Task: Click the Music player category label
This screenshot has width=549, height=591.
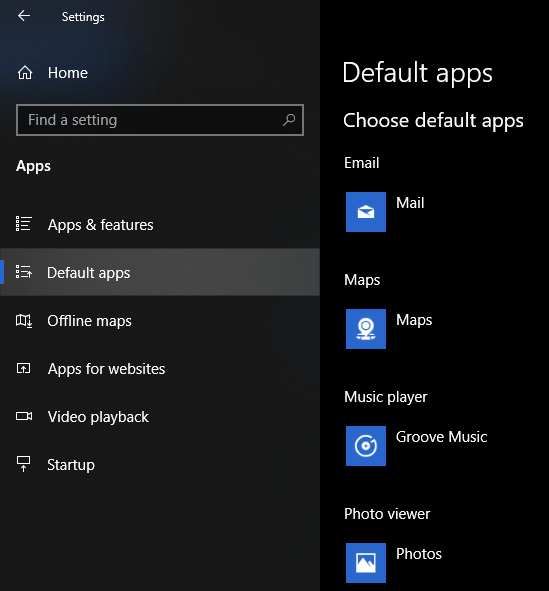Action: pyautogui.click(x=385, y=397)
